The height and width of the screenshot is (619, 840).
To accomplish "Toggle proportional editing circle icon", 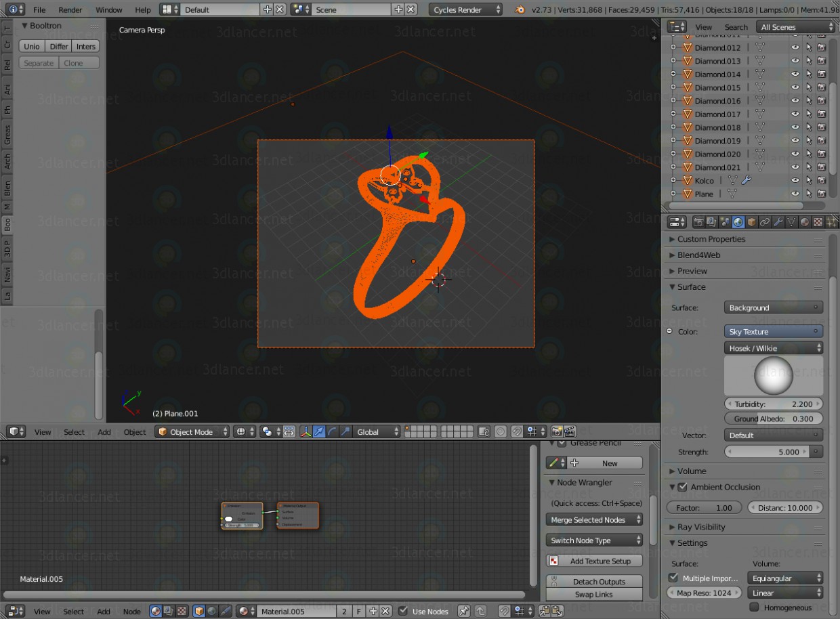I will [501, 432].
